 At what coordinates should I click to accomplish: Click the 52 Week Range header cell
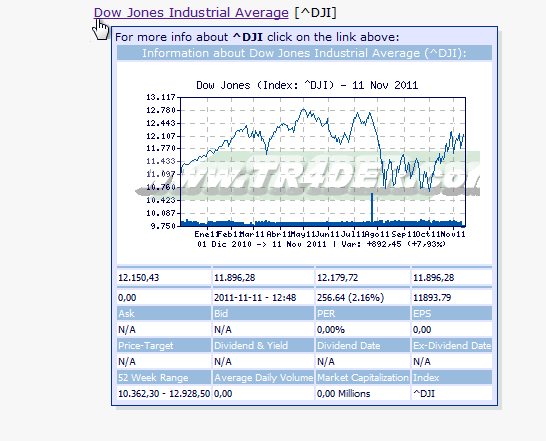click(x=164, y=378)
